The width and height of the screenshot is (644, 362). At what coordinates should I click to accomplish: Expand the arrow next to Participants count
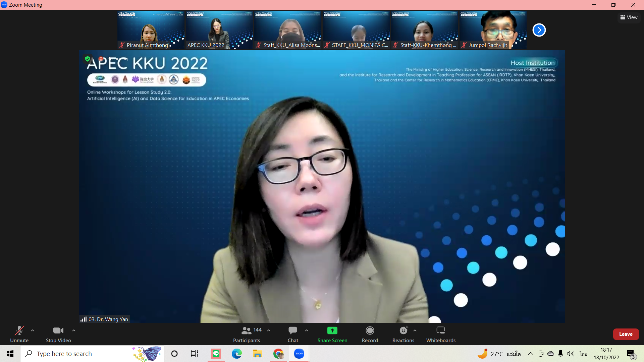[269, 330]
